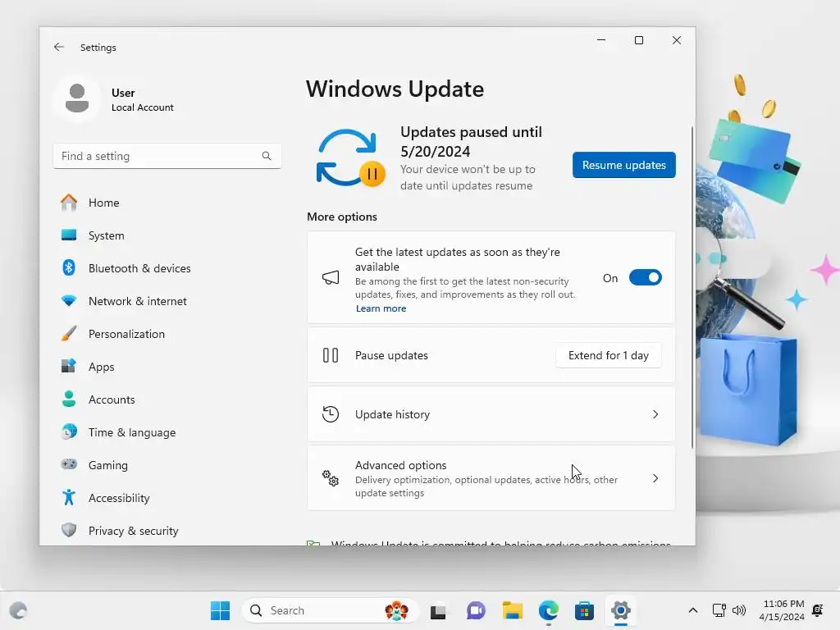This screenshot has height=630, width=840.
Task: Click the Gaming controller icon
Action: (69, 464)
